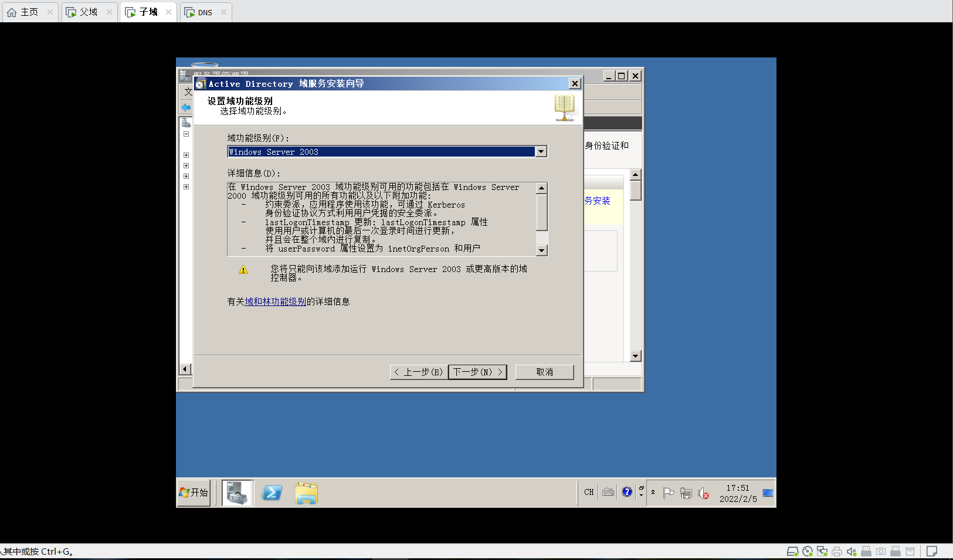Click 下一步(N) to proceed
Viewport: 953px width, 560px height.
click(477, 372)
